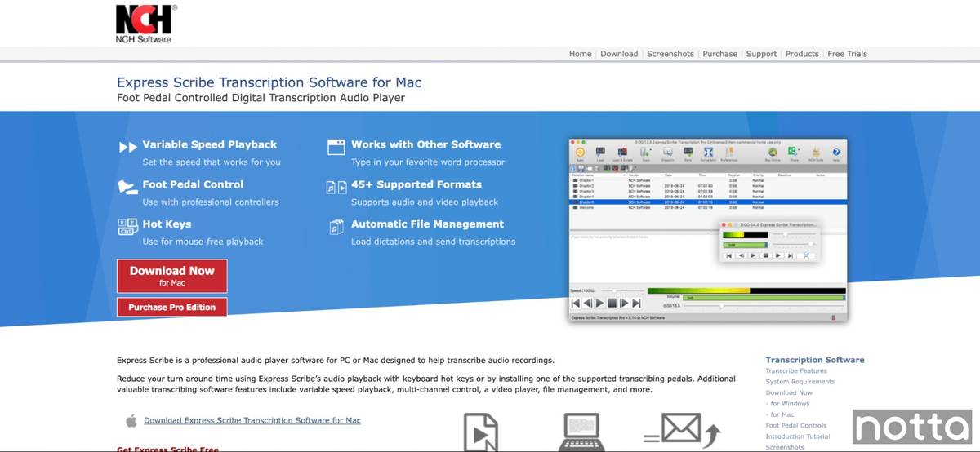Click the Done toolbar icon in the app screenshot
Viewport: 980px width, 452px height.
point(688,153)
